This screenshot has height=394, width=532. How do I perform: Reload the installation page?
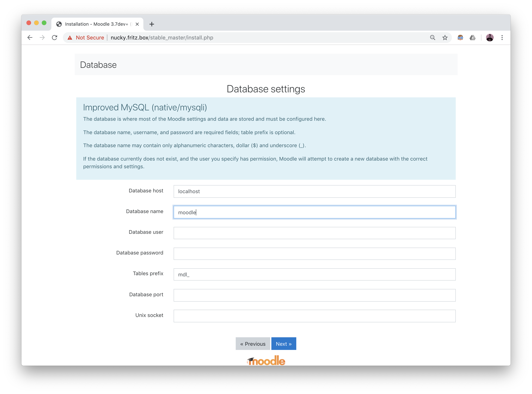coord(55,37)
